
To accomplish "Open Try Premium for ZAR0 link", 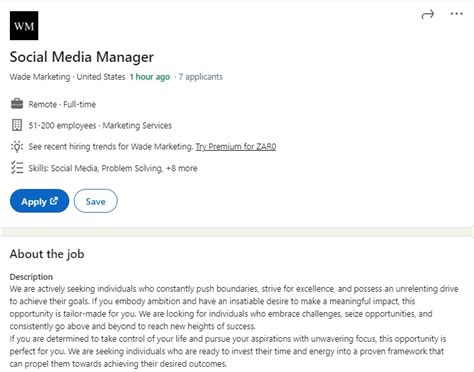I will coord(236,146).
